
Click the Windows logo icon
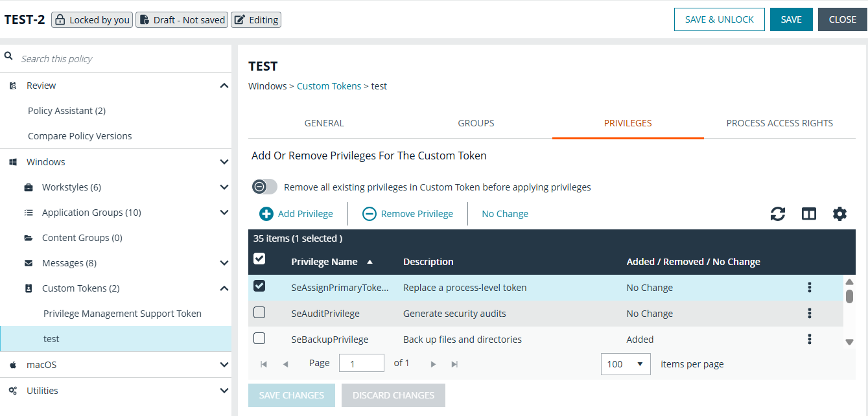point(13,162)
